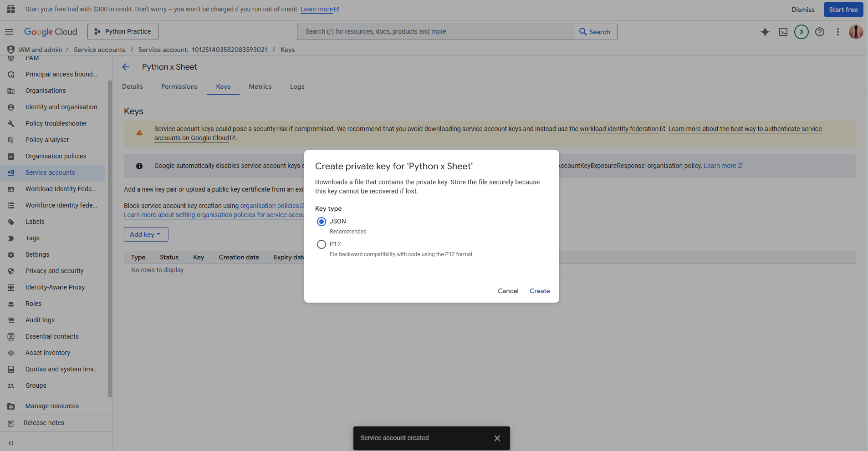Viewport: 868px width, 451px height.
Task: Open Manage resources in sidebar
Action: tap(56, 406)
